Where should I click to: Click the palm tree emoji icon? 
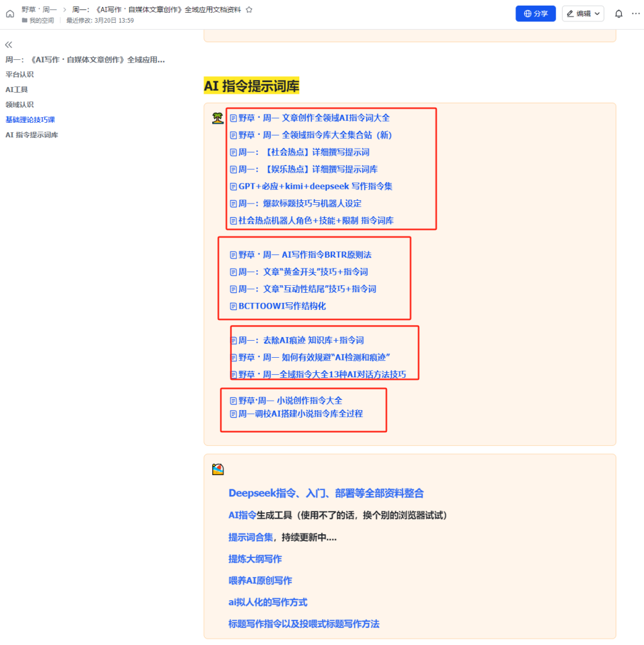(217, 118)
